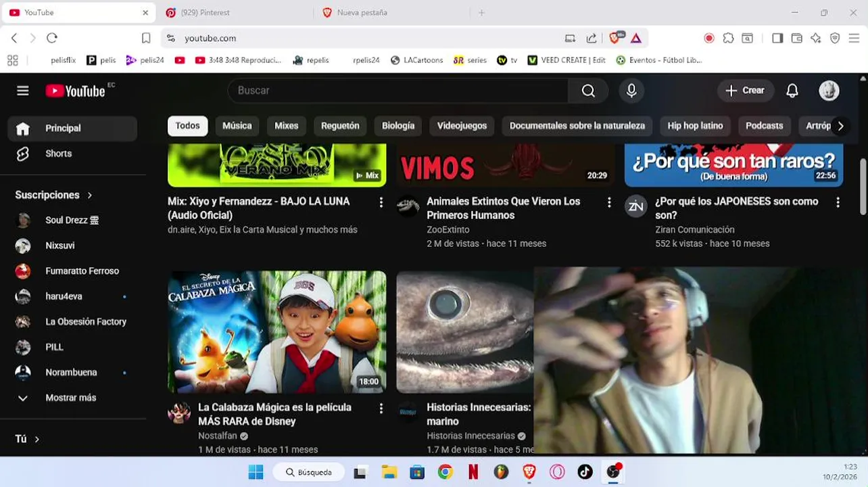Screen dimensions: 868x487
Task: Open File Explorer from the taskbar
Action: click(x=389, y=472)
